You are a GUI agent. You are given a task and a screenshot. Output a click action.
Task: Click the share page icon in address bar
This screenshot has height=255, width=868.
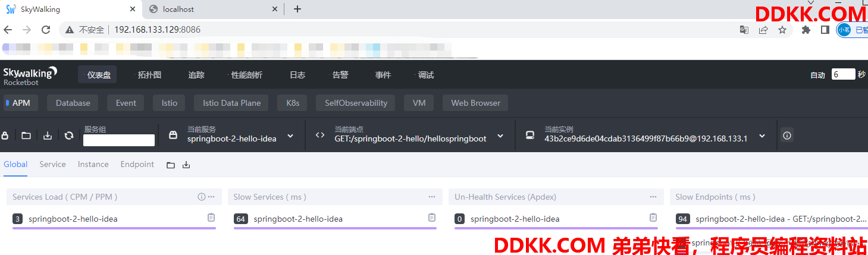[x=763, y=30]
